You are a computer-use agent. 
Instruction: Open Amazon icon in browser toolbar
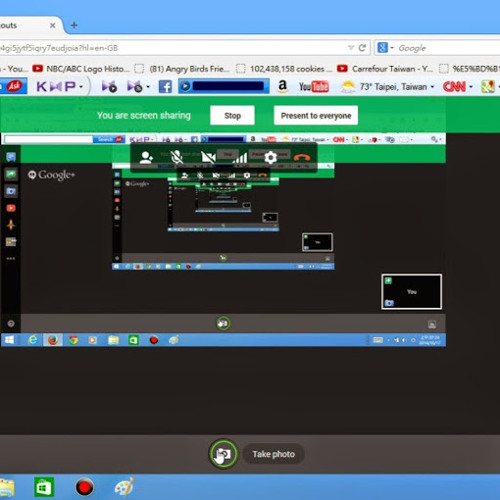click(282, 86)
